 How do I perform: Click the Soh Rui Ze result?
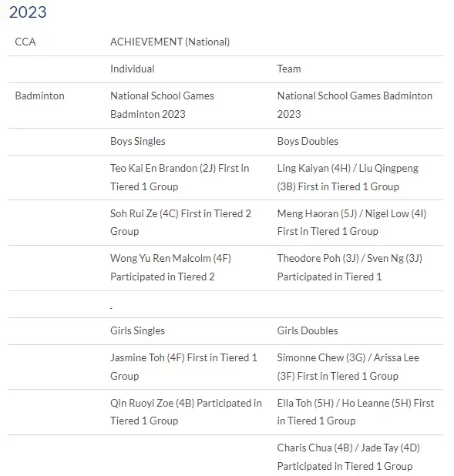click(x=180, y=223)
